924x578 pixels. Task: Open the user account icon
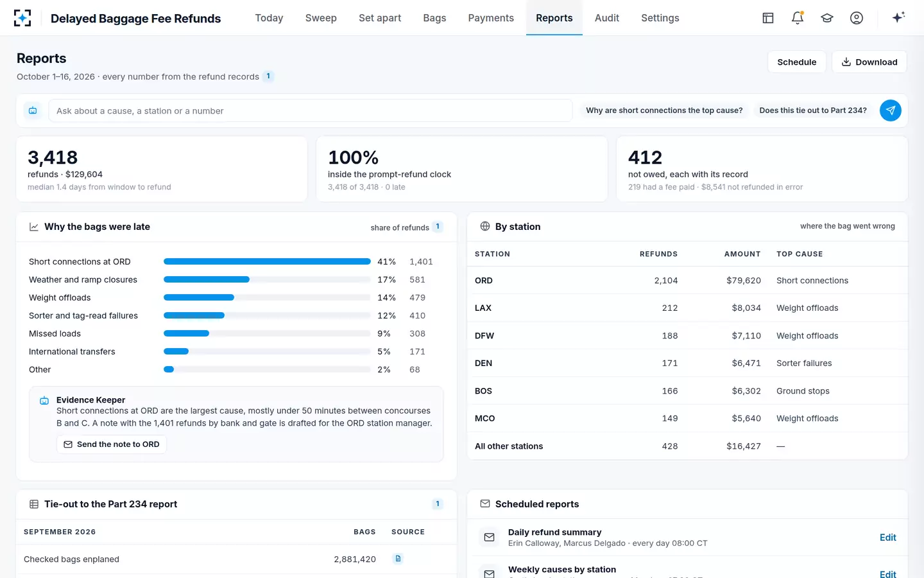pyautogui.click(x=857, y=18)
